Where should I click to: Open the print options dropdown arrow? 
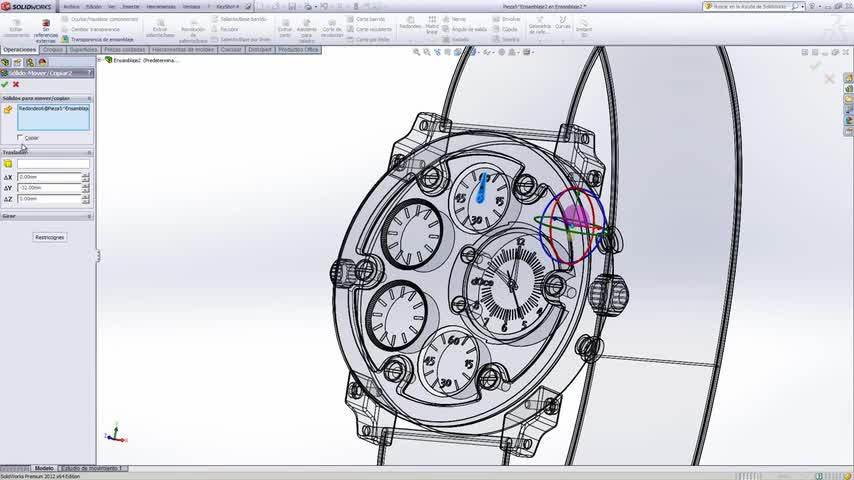[x=314, y=7]
